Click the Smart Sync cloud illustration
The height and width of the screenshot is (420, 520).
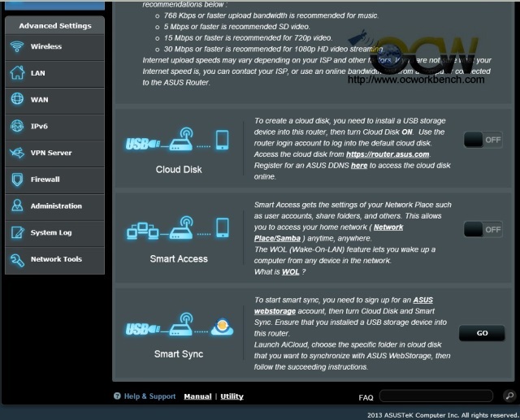click(x=179, y=324)
